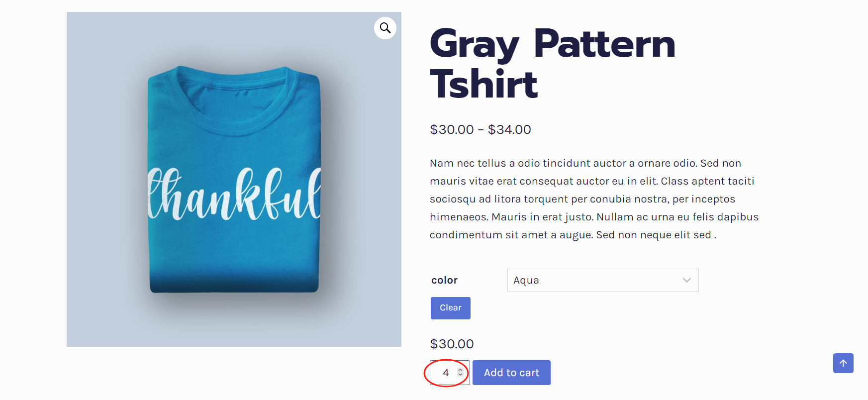Increase quantity with the up arrow

pos(460,370)
